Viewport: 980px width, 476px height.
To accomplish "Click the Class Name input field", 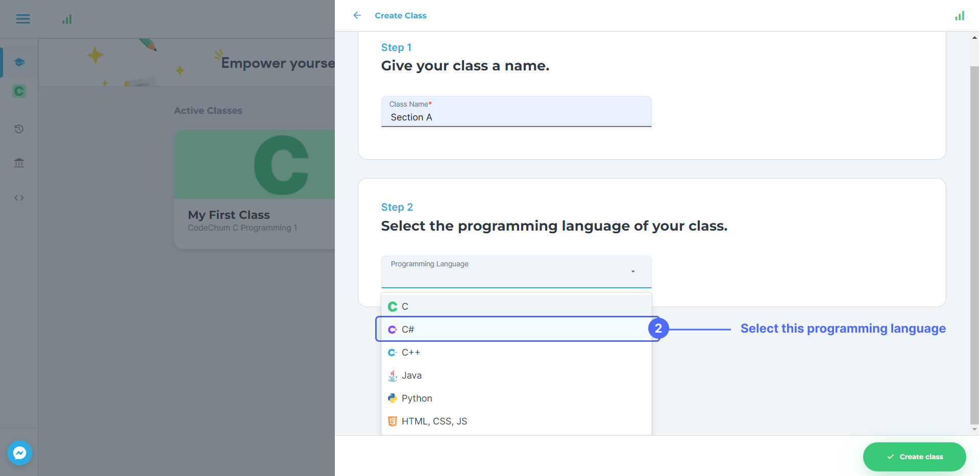I will tap(516, 117).
